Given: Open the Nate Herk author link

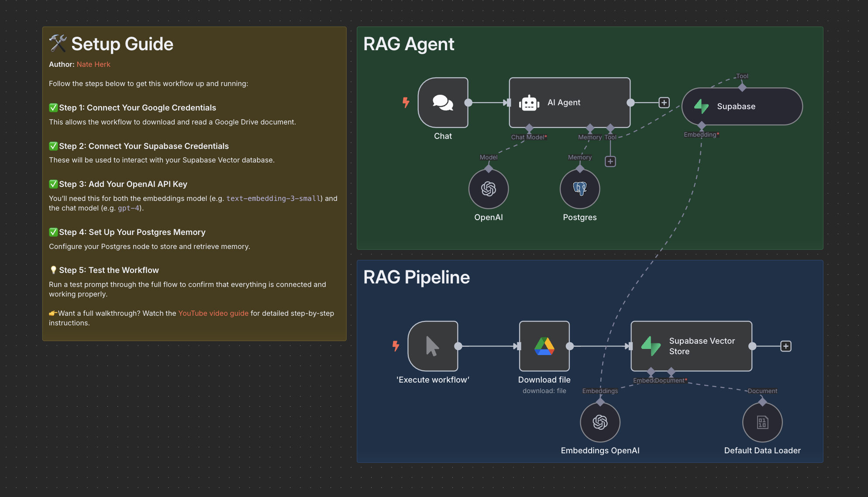Looking at the screenshot, I should [x=93, y=64].
